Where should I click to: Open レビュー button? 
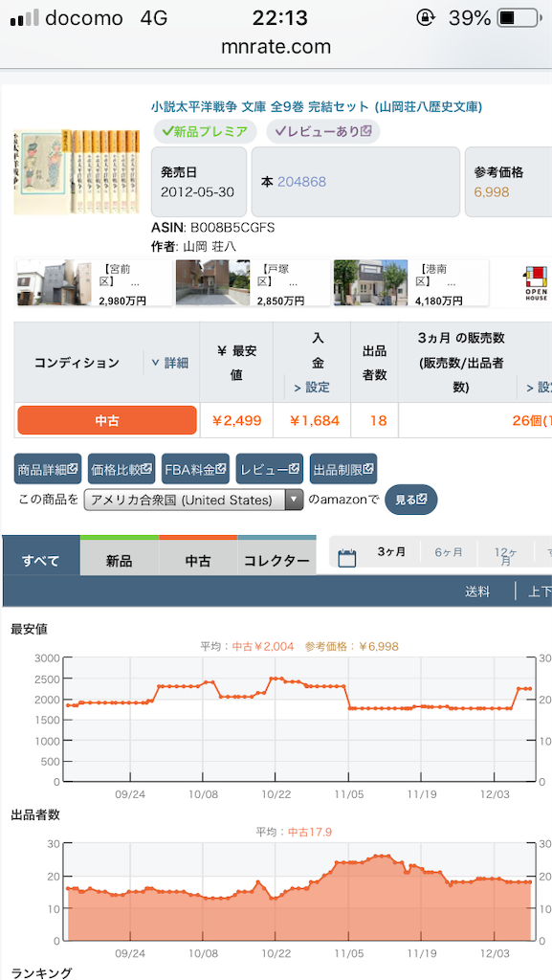(269, 469)
